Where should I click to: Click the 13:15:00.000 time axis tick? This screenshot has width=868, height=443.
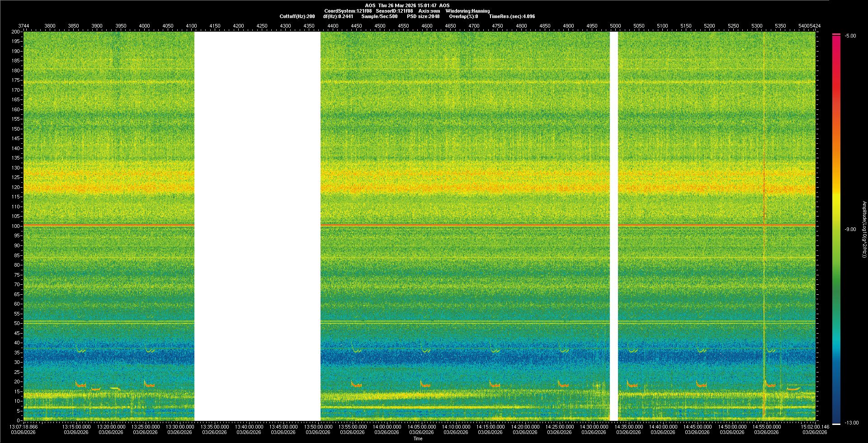76,427
